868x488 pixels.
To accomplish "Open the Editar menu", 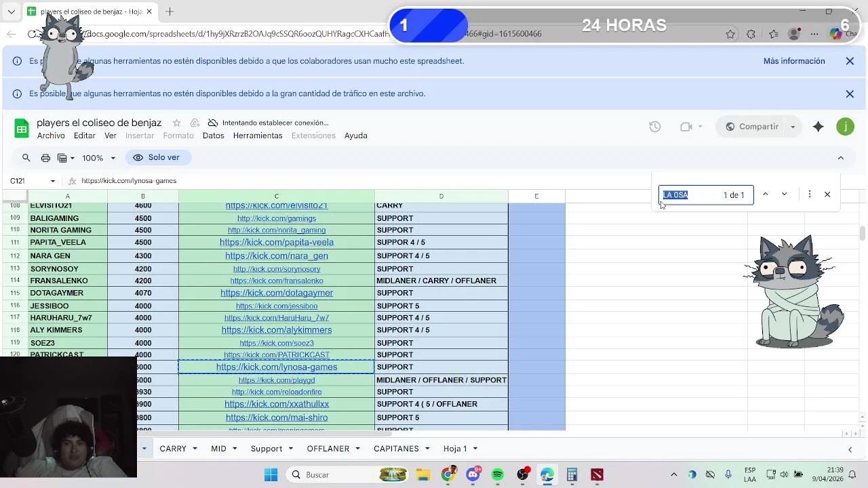I will pyautogui.click(x=84, y=136).
